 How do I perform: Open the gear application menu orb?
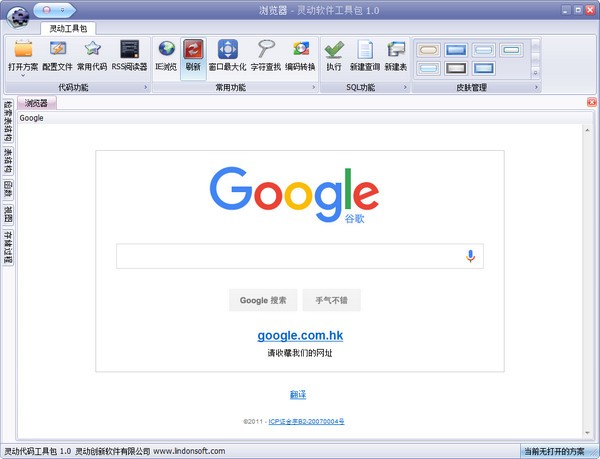tap(18, 16)
